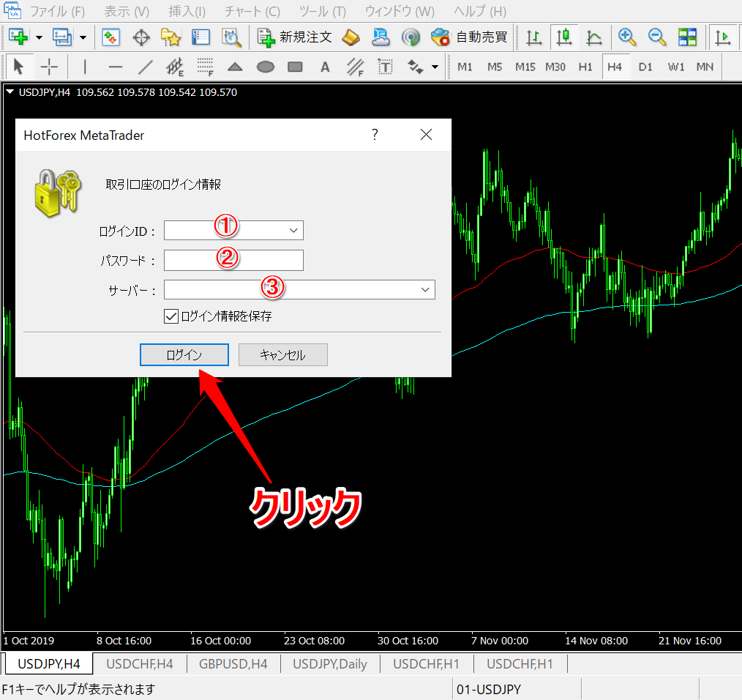The width and height of the screenshot is (742, 700).
Task: Select the equidistant channel tool
Action: [175, 67]
